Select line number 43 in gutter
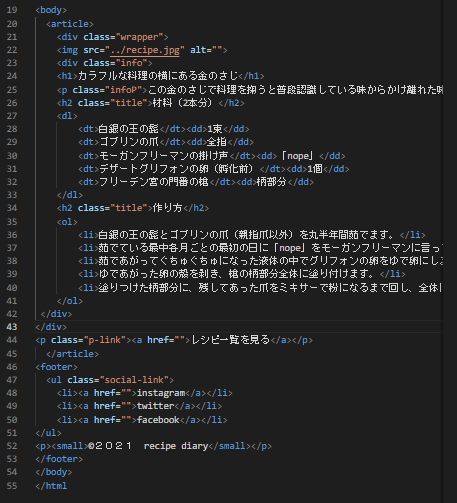Screen dimensions: 457x503 pyautogui.click(x=12, y=327)
